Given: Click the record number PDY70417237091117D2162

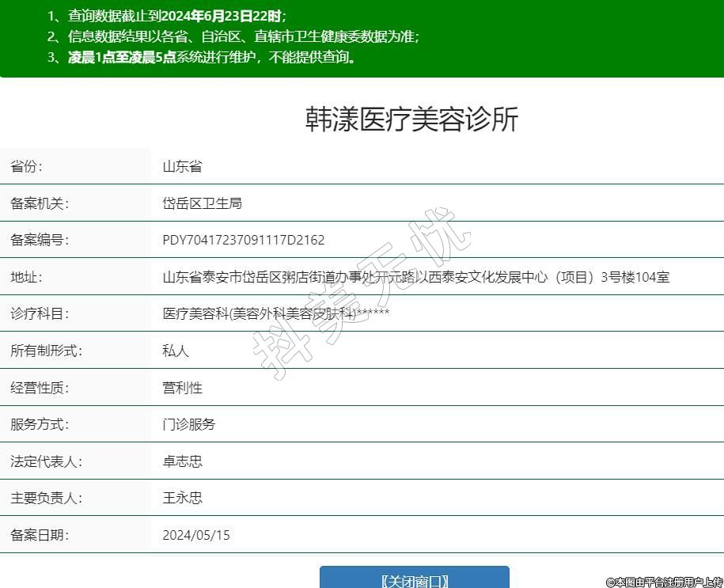Looking at the screenshot, I should tap(243, 240).
